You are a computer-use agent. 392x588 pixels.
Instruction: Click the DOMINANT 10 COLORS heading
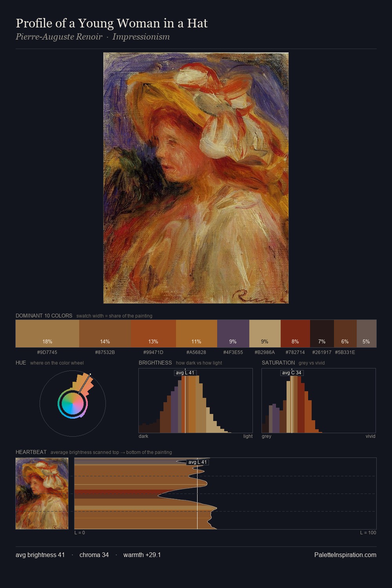pos(44,316)
